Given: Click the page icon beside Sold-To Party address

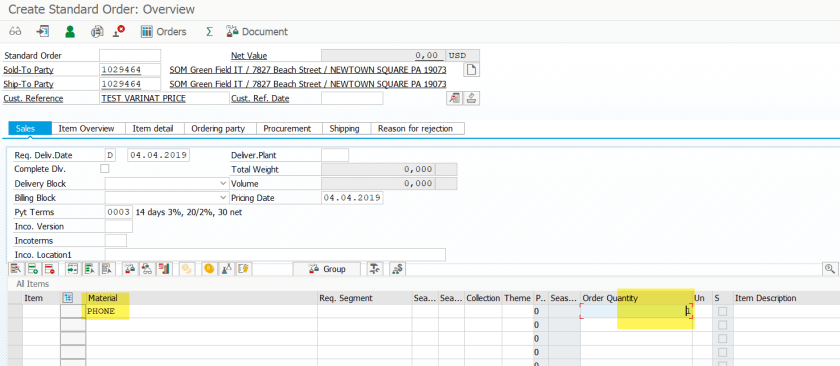Looking at the screenshot, I should pos(471,70).
